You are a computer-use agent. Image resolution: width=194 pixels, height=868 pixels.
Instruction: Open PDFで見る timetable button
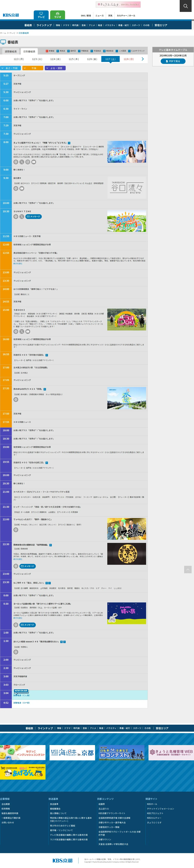click(x=173, y=61)
